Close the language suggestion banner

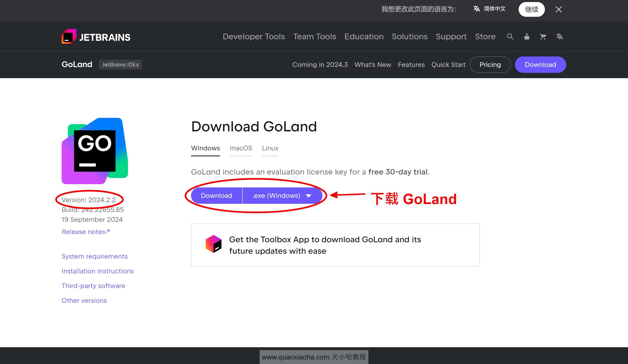[559, 9]
